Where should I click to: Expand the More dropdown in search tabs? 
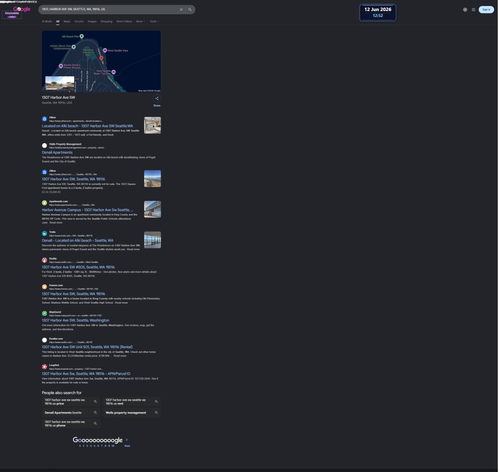[140, 21]
